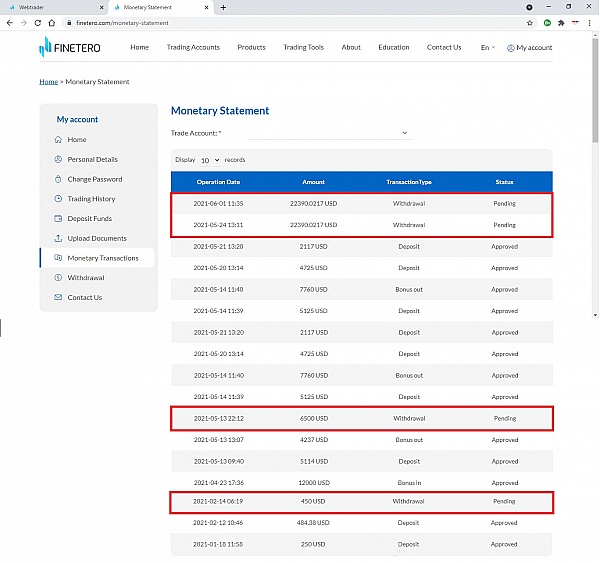Click the flag extension icon in toolbar

[x=575, y=23]
